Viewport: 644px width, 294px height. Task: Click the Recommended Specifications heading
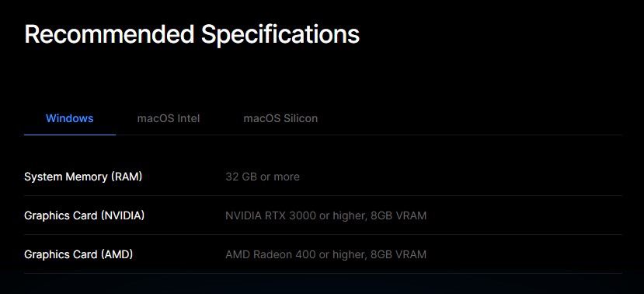(x=192, y=34)
